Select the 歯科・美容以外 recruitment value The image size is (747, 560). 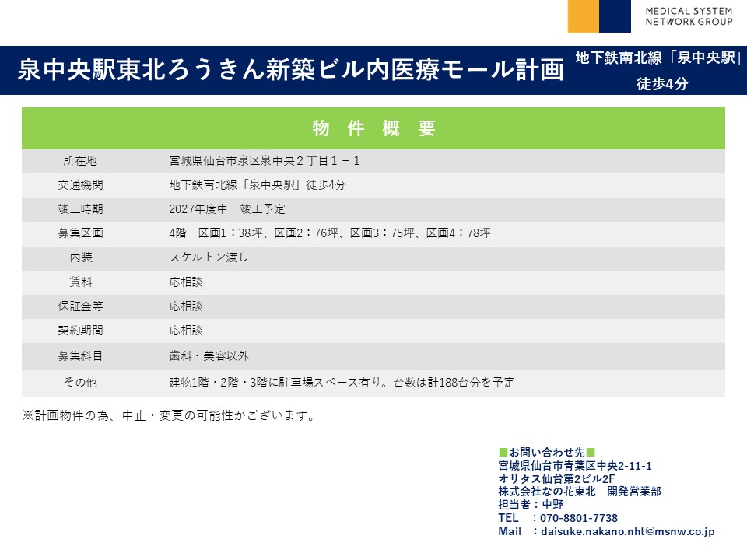(209, 355)
